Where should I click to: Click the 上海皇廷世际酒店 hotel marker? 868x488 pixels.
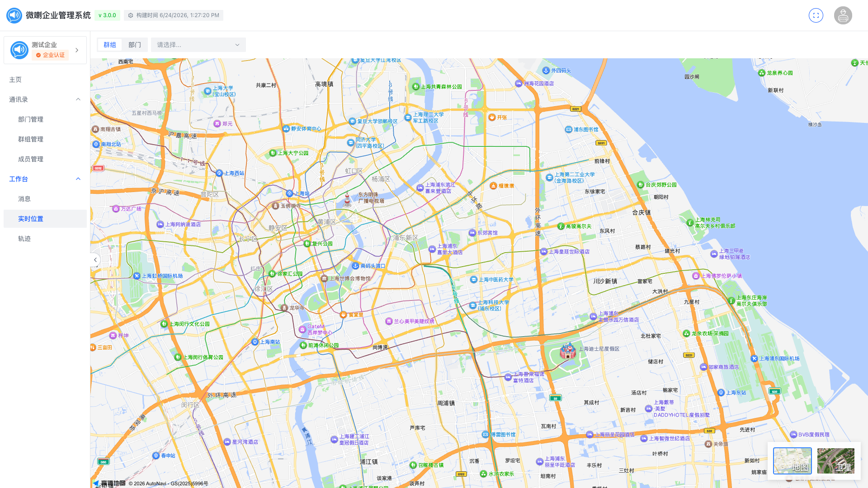pos(543,252)
